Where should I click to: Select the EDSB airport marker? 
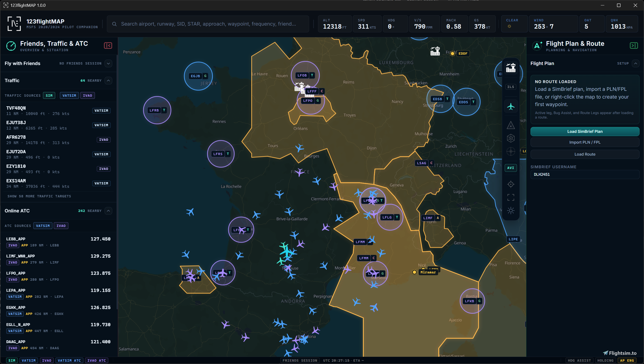441,99
